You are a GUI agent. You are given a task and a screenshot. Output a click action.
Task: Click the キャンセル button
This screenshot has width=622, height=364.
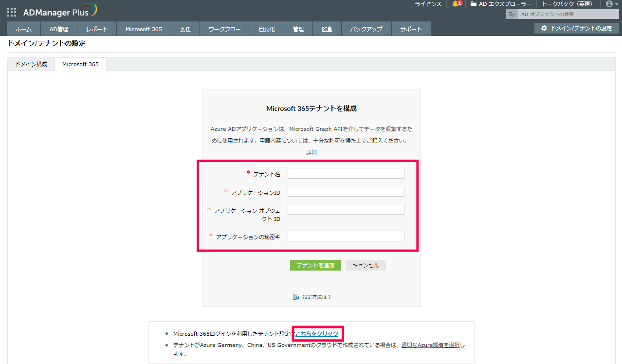366,265
